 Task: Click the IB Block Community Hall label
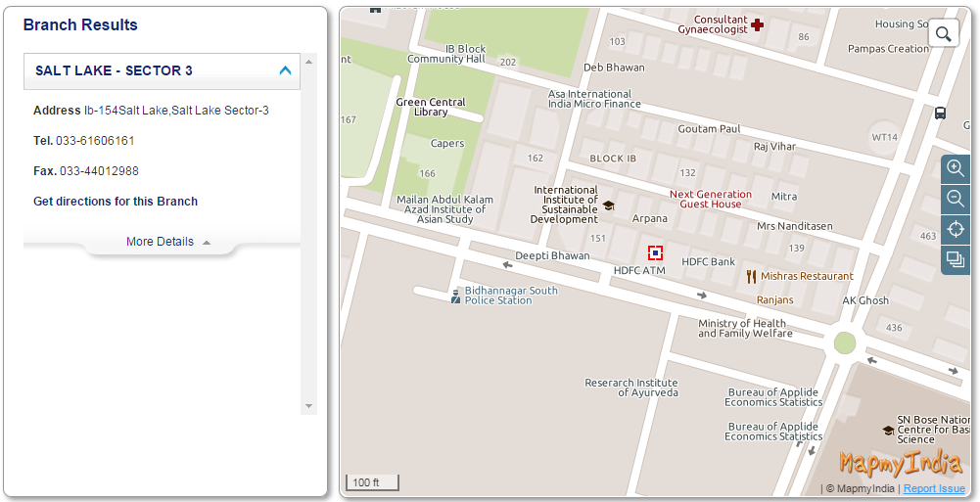coord(446,54)
